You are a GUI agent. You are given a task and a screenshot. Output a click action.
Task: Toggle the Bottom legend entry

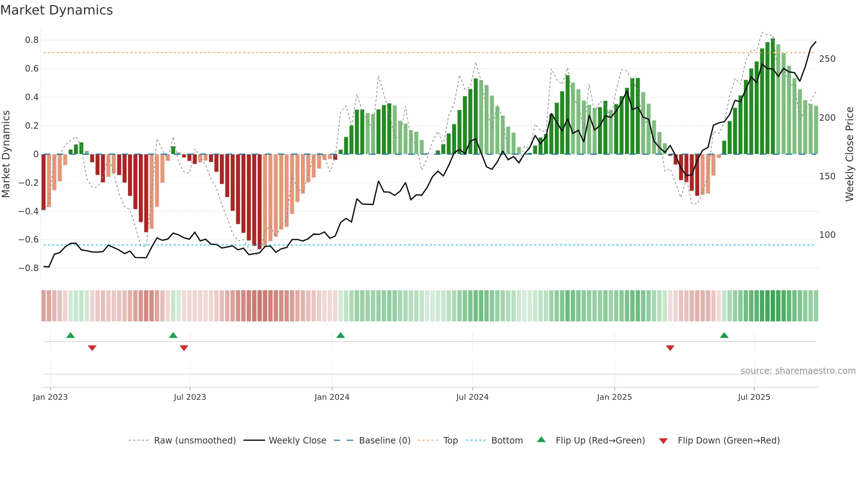click(x=494, y=440)
